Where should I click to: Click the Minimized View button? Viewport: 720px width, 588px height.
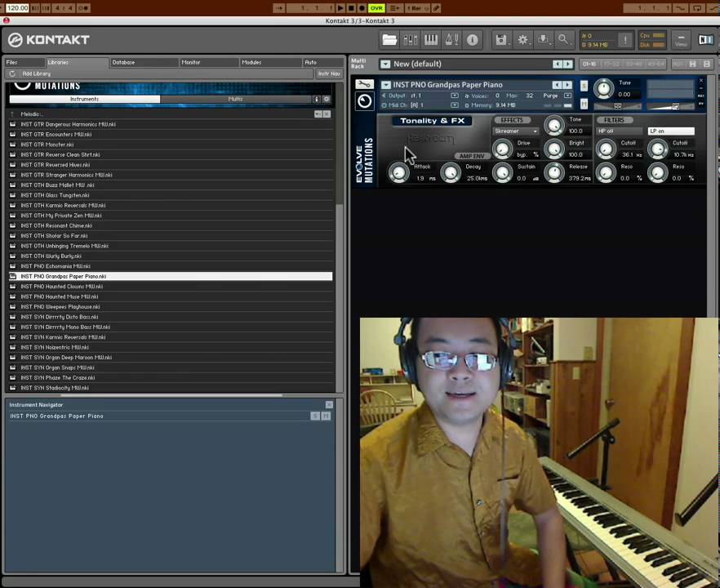coord(681,40)
